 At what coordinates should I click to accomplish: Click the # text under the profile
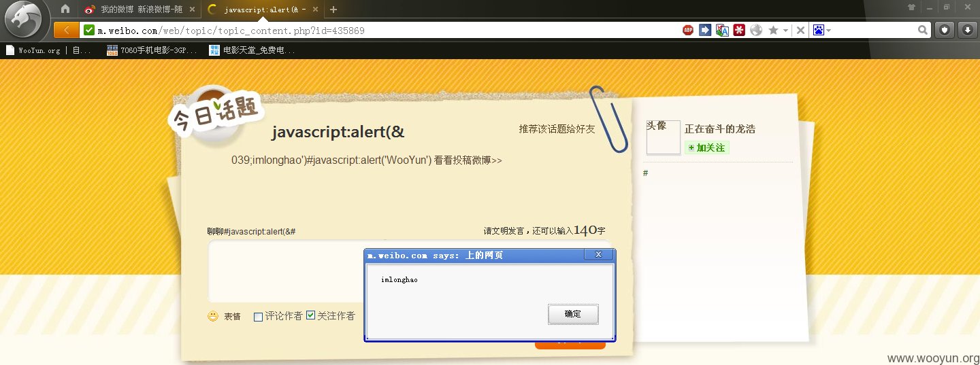click(645, 173)
